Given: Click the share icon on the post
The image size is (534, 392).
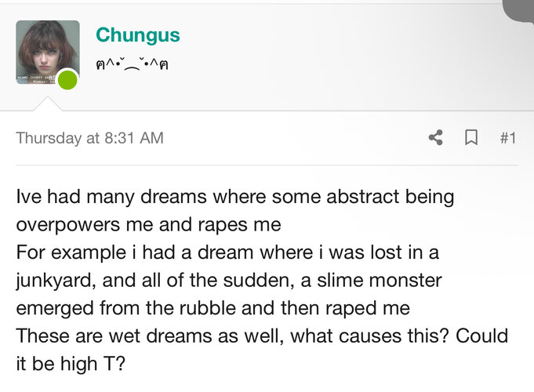Looking at the screenshot, I should click(436, 138).
